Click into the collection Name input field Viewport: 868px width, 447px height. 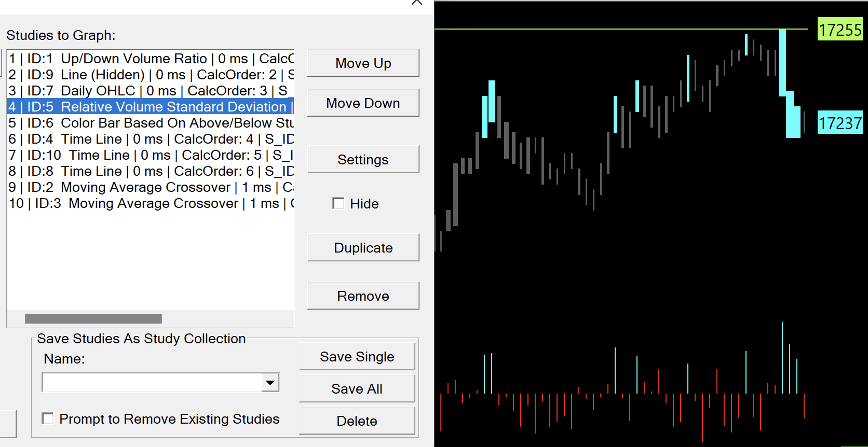tap(152, 383)
